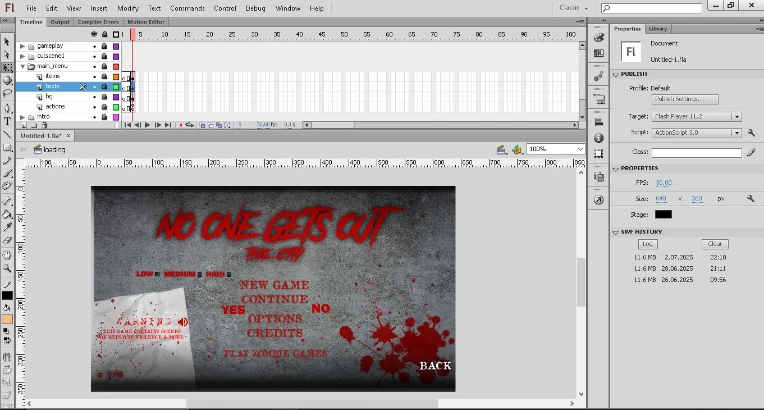Expand the gameplay layer folder

(x=22, y=46)
